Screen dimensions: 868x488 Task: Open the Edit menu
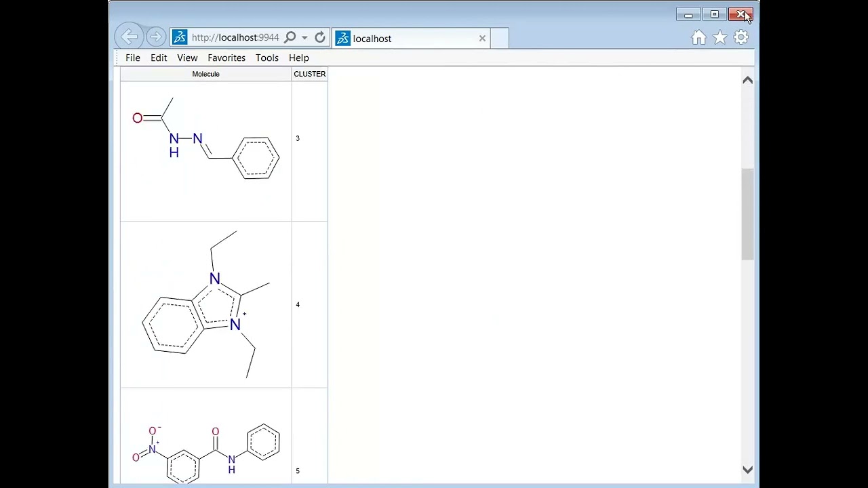(x=159, y=58)
